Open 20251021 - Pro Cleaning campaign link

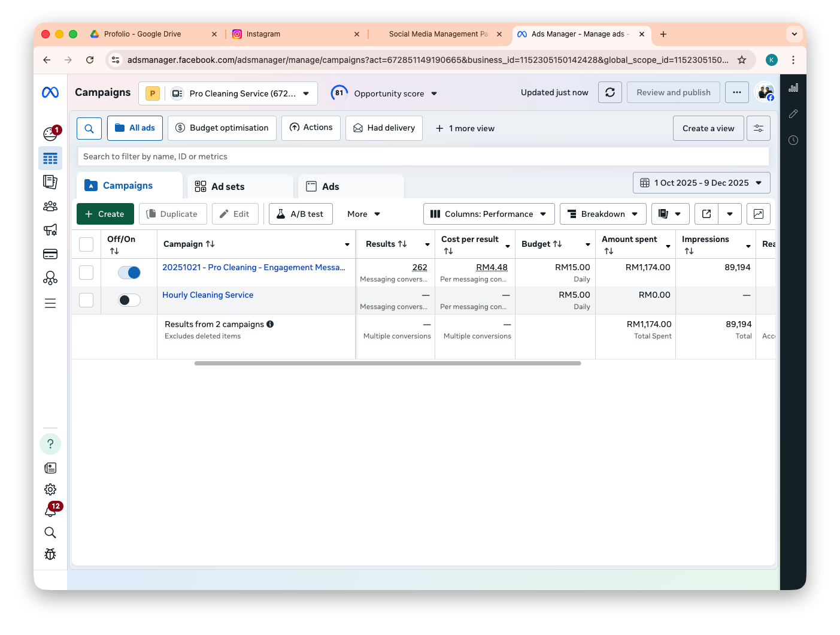click(x=254, y=267)
